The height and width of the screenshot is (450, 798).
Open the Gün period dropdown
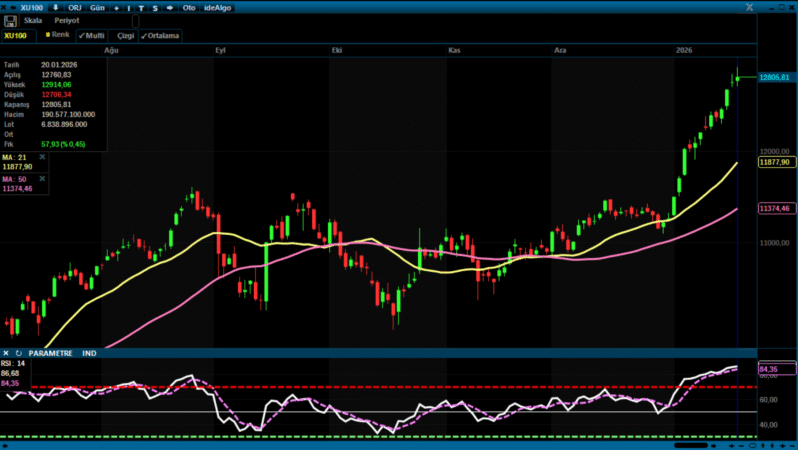(96, 7)
